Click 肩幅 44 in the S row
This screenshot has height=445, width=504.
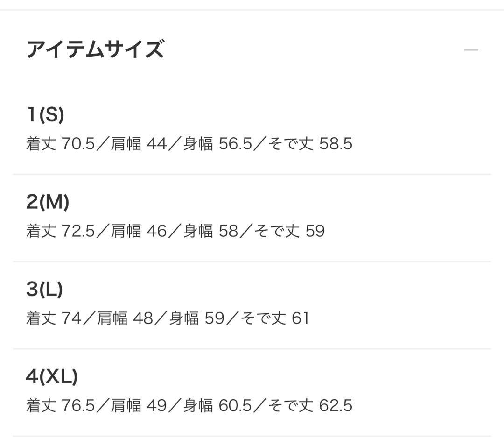point(139,144)
